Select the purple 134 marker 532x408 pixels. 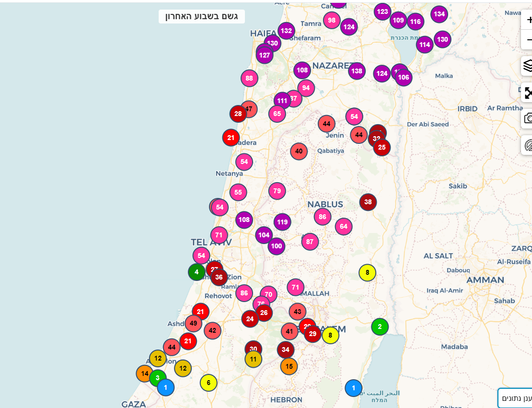point(439,14)
